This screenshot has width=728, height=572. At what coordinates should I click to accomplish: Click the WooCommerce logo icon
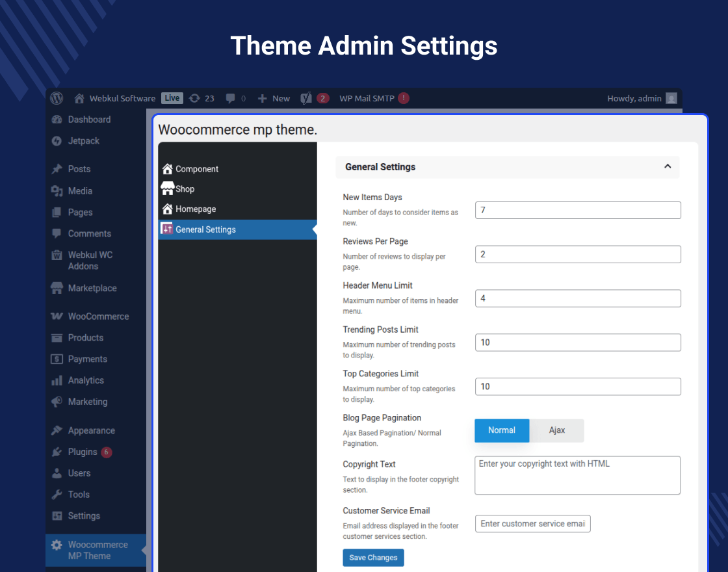point(57,316)
